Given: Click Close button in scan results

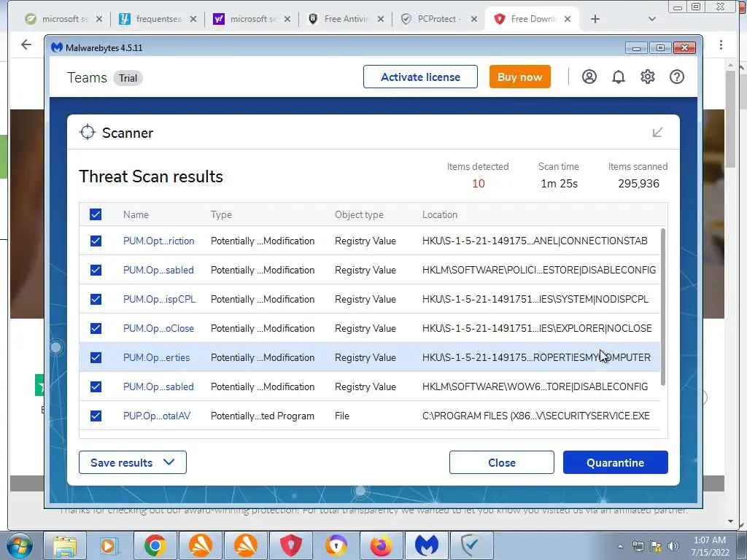Looking at the screenshot, I should (x=502, y=462).
